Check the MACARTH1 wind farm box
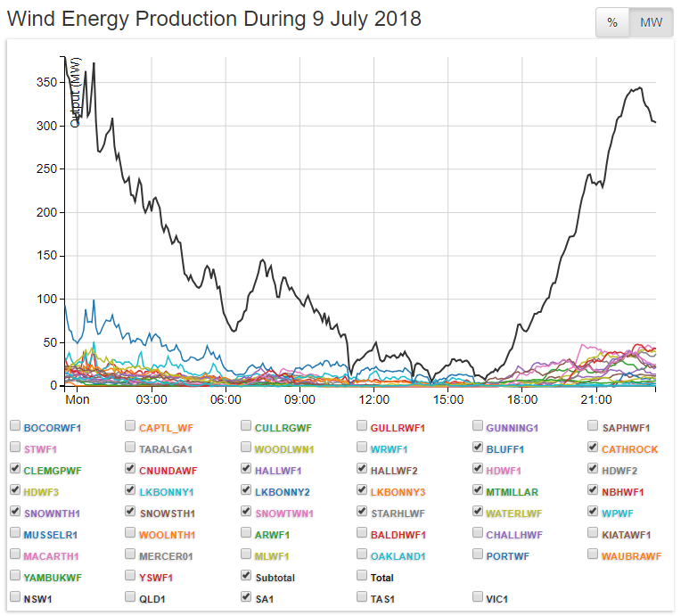The height and width of the screenshot is (616, 681). (x=15, y=555)
